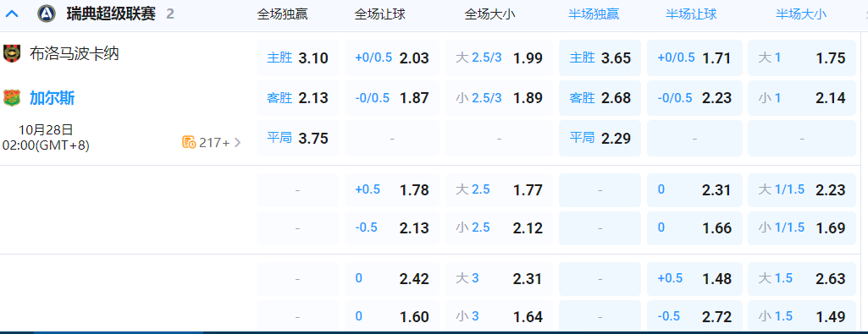
Task: Pick handicap -0.5 at 2.13
Action: point(392,227)
